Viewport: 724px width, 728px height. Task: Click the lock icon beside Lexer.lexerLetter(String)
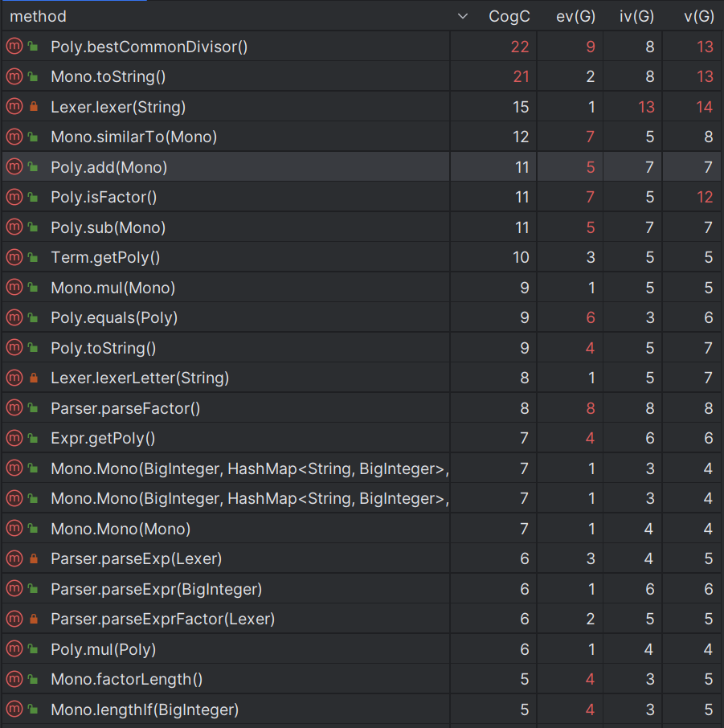point(34,378)
